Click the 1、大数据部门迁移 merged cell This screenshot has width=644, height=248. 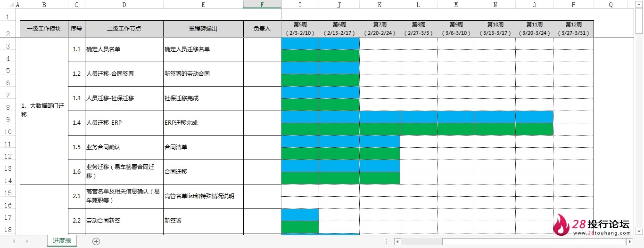point(44,111)
